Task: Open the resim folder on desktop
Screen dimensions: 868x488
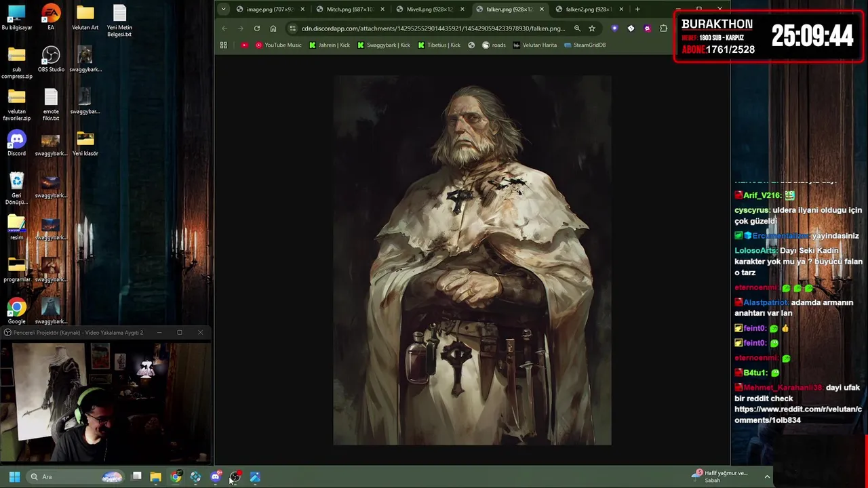Action: 17,228
